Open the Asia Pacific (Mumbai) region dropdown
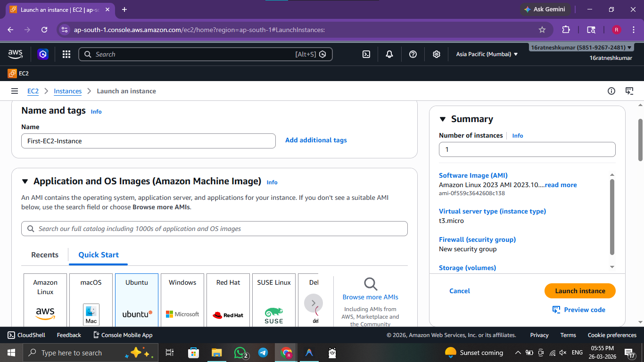 [x=487, y=54]
